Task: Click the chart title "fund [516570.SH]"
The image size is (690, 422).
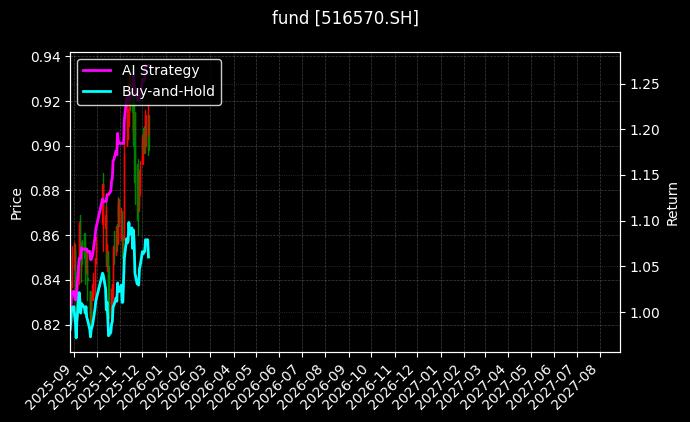Action: (345, 18)
